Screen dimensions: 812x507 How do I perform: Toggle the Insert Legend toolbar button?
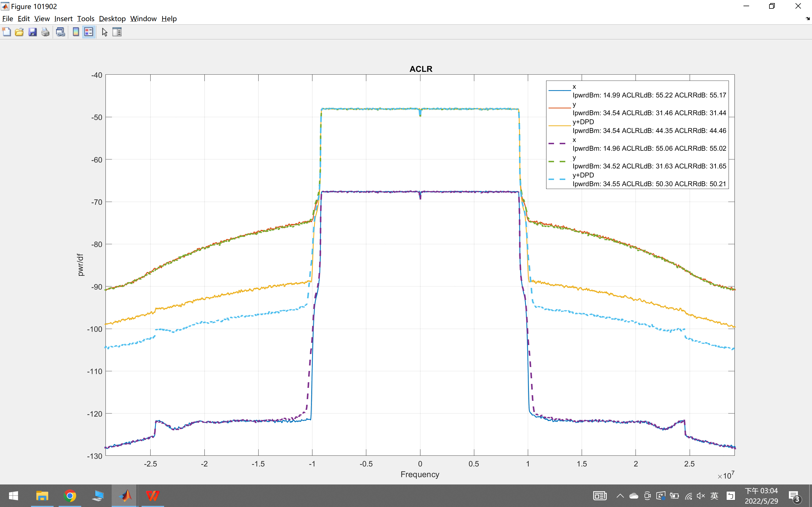coord(89,32)
